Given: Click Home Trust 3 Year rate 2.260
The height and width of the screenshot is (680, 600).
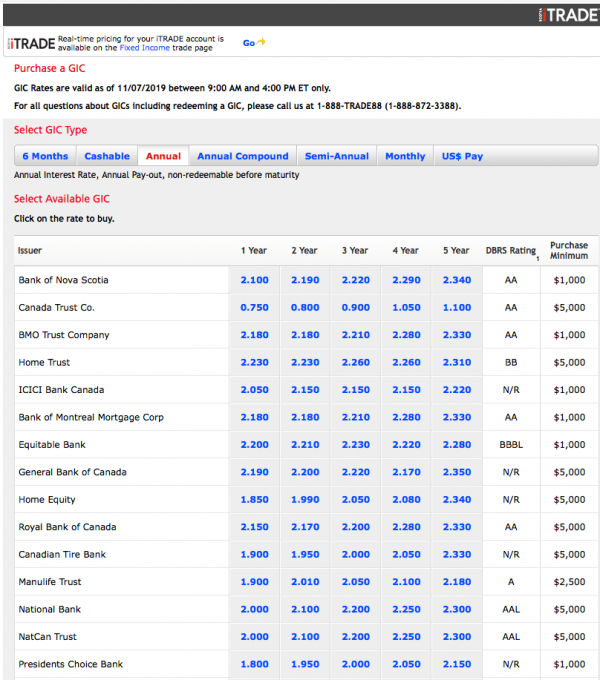Looking at the screenshot, I should (x=356, y=362).
